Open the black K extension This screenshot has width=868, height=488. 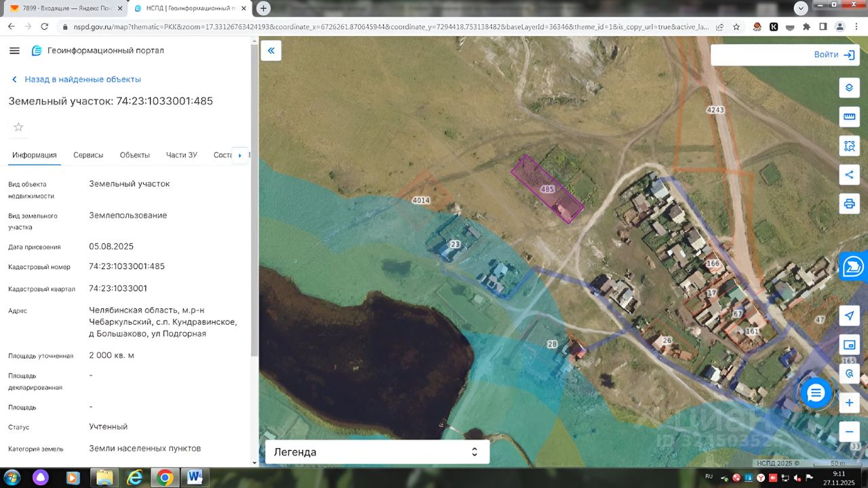774,26
